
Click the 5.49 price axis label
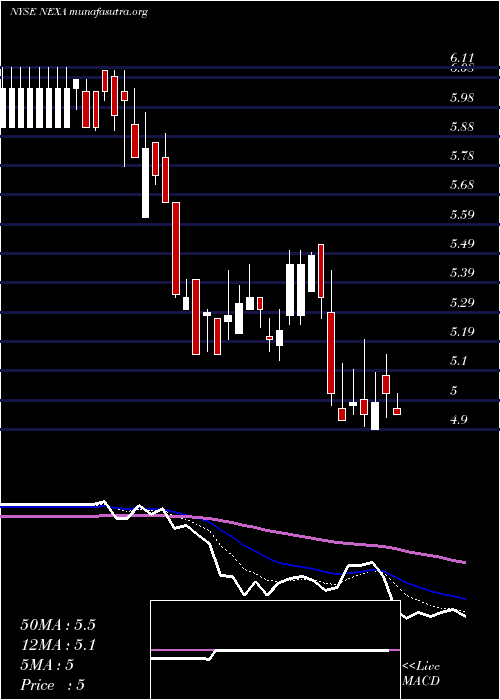[462, 244]
